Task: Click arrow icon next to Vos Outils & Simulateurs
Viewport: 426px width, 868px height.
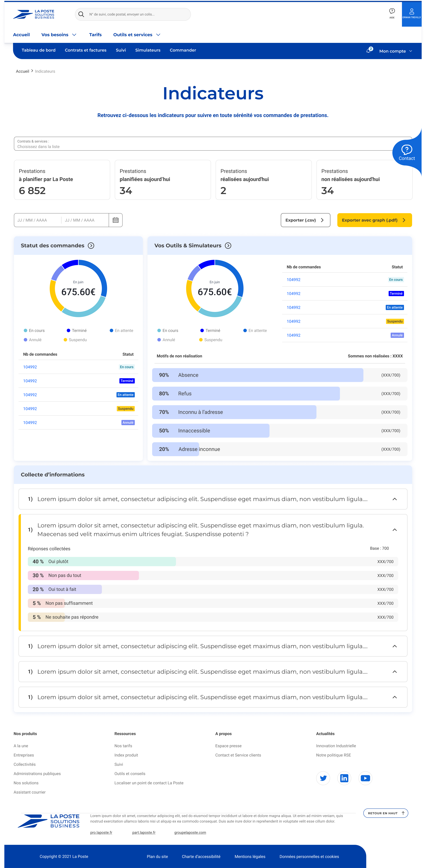Action: click(x=228, y=246)
